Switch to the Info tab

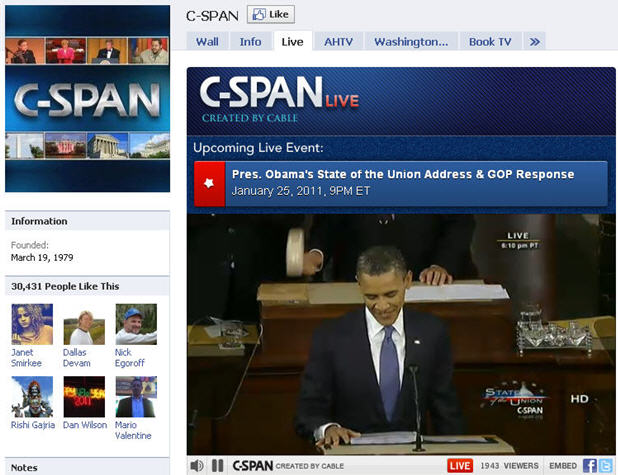pos(250,41)
